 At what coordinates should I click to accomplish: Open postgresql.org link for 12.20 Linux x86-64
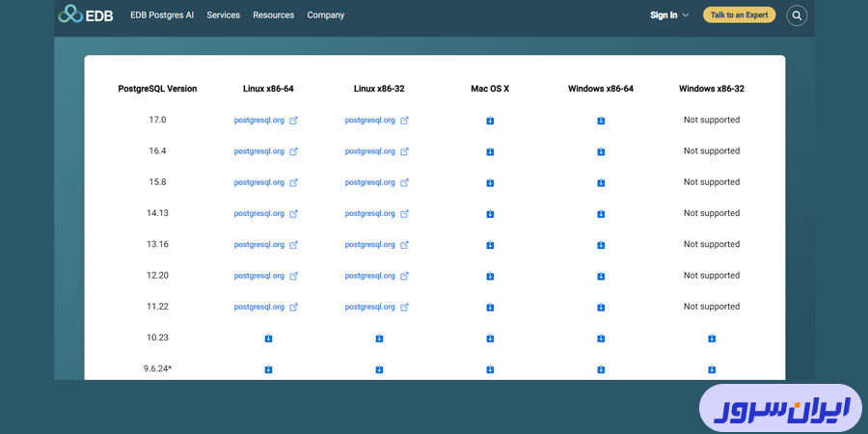pyautogui.click(x=266, y=275)
